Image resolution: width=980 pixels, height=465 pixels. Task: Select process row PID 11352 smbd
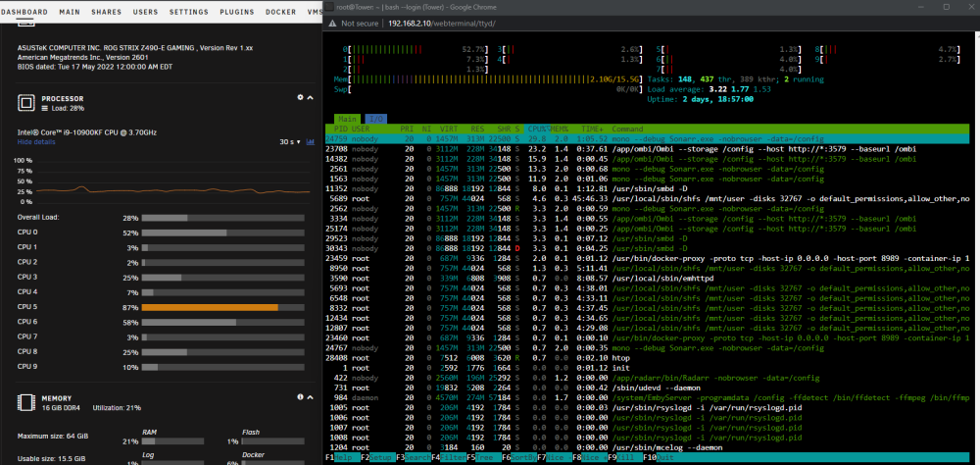click(648, 188)
